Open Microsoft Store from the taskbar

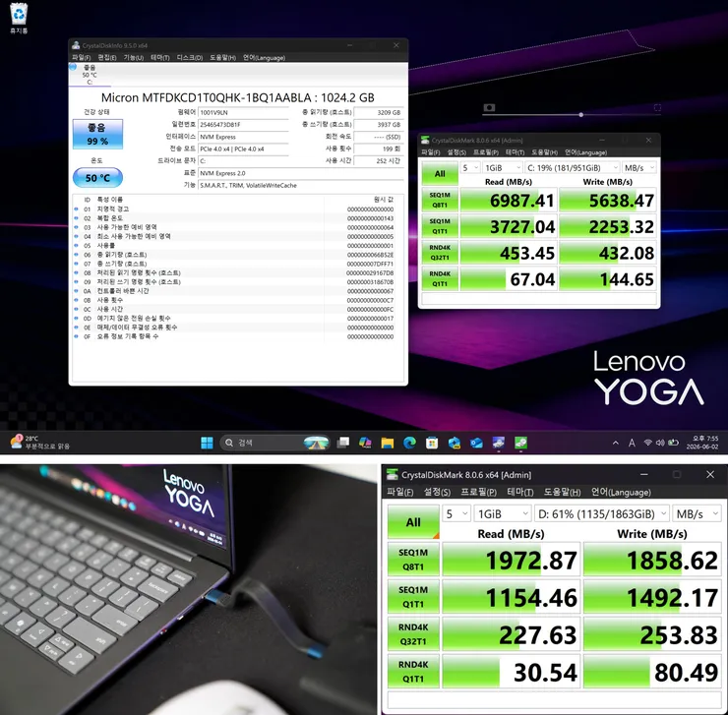[x=432, y=443]
